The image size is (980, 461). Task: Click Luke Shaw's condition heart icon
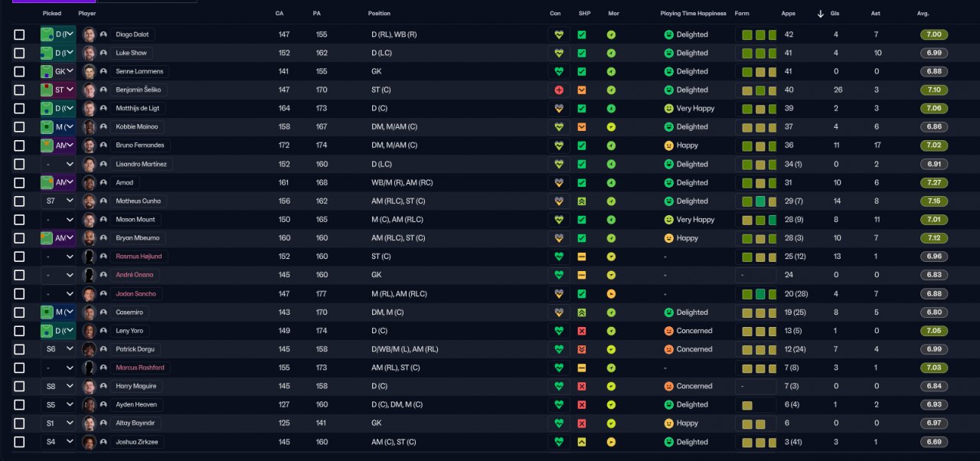tap(558, 54)
